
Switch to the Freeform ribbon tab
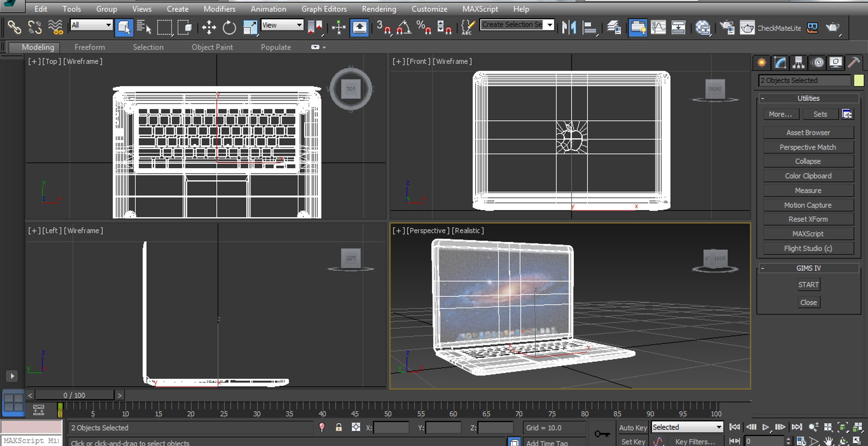tap(90, 47)
